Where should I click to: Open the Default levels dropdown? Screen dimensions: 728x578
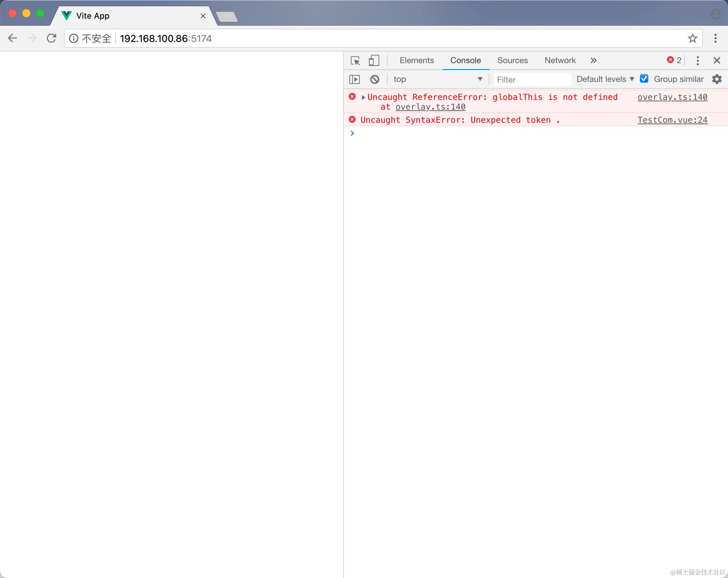coord(605,79)
